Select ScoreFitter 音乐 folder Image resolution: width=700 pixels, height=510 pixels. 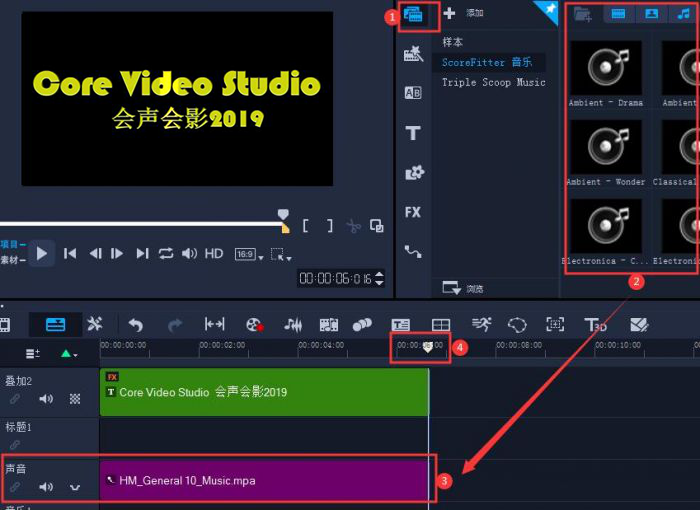487,62
